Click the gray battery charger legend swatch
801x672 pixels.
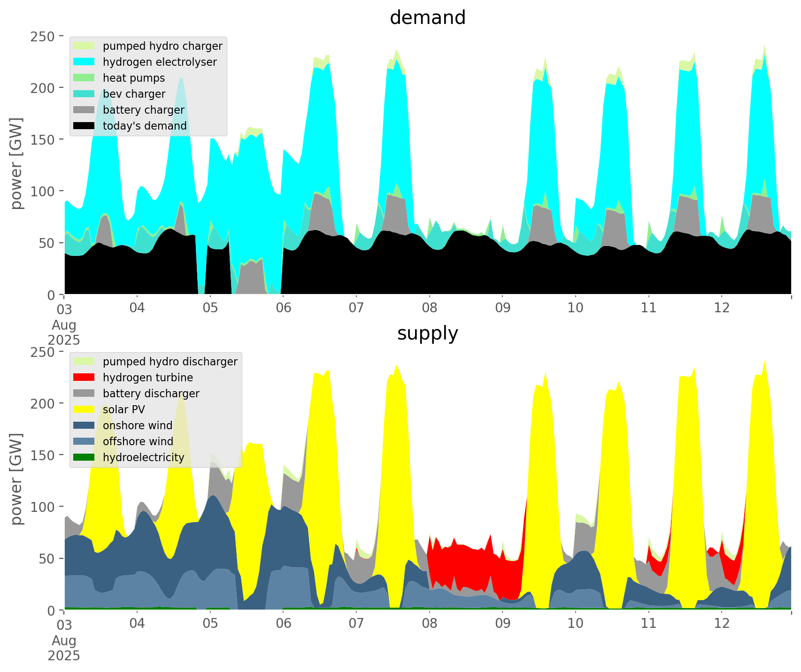click(84, 110)
